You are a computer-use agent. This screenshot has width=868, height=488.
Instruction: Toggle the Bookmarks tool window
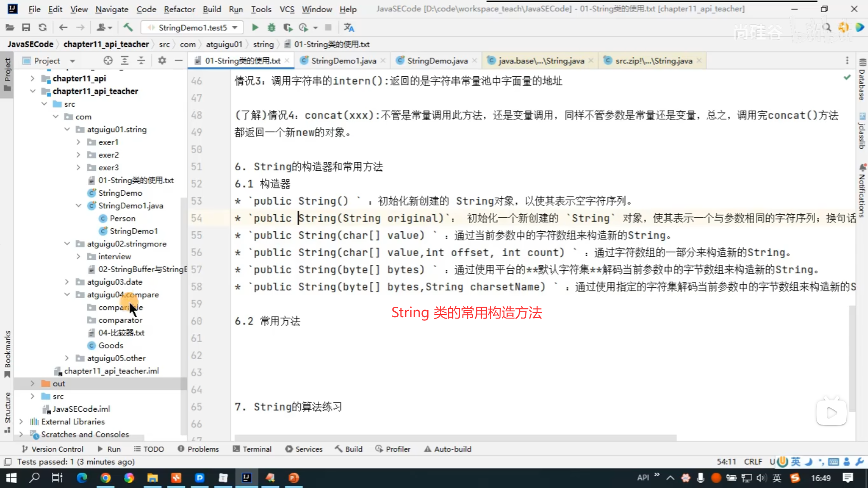click(7, 353)
